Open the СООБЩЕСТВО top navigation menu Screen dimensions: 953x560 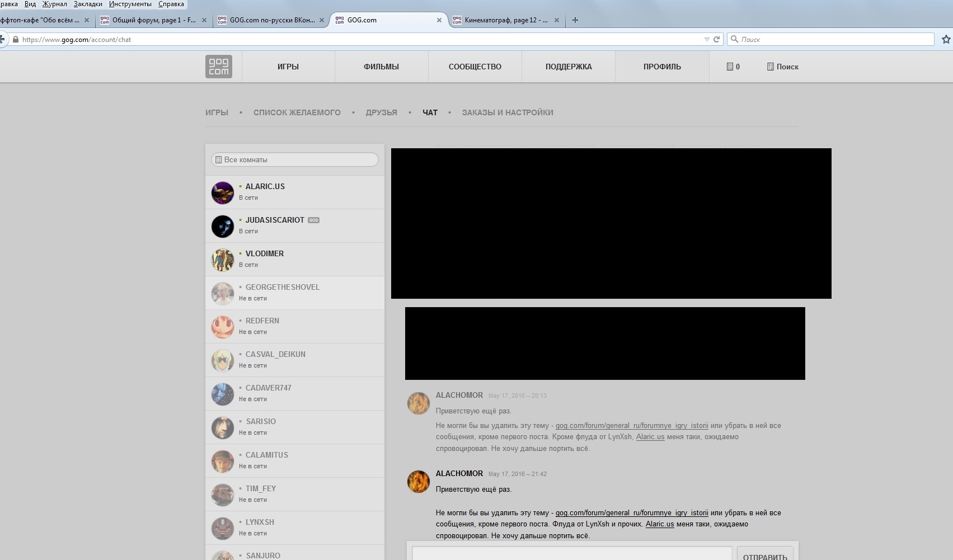[475, 67]
